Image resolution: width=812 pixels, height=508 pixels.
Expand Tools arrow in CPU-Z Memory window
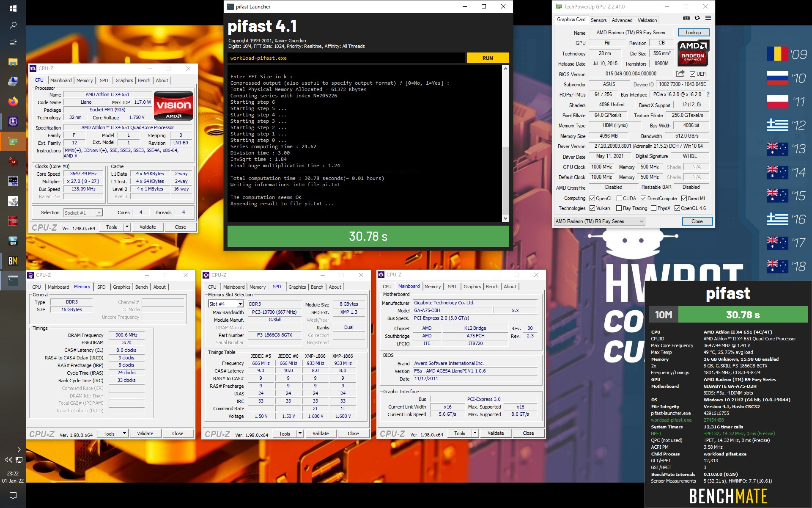coord(124,433)
